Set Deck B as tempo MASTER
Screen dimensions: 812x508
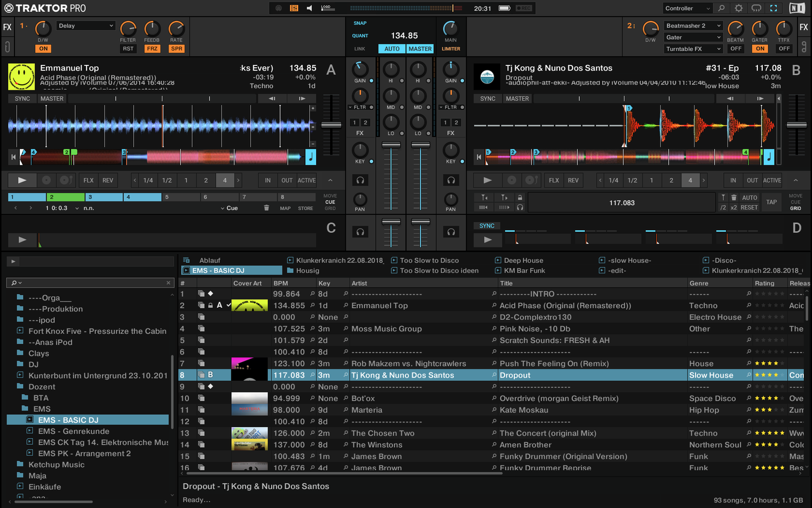pyautogui.click(x=517, y=99)
